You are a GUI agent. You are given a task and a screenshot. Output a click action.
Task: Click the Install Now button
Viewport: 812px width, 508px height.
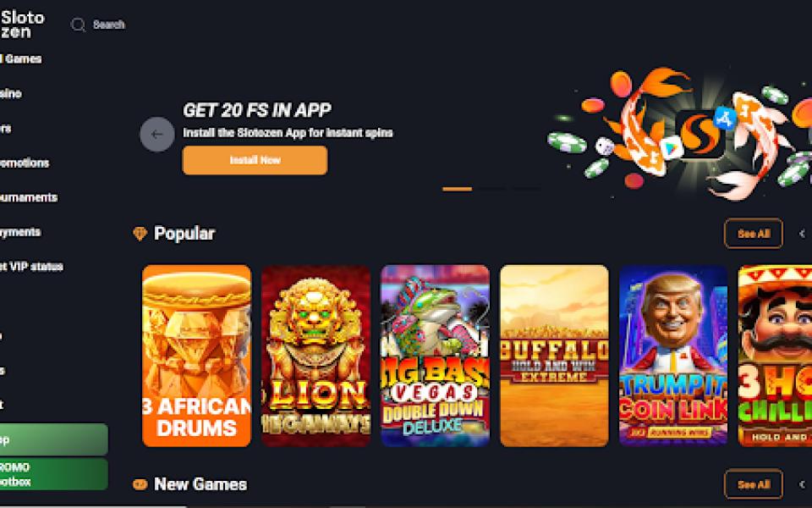(255, 160)
